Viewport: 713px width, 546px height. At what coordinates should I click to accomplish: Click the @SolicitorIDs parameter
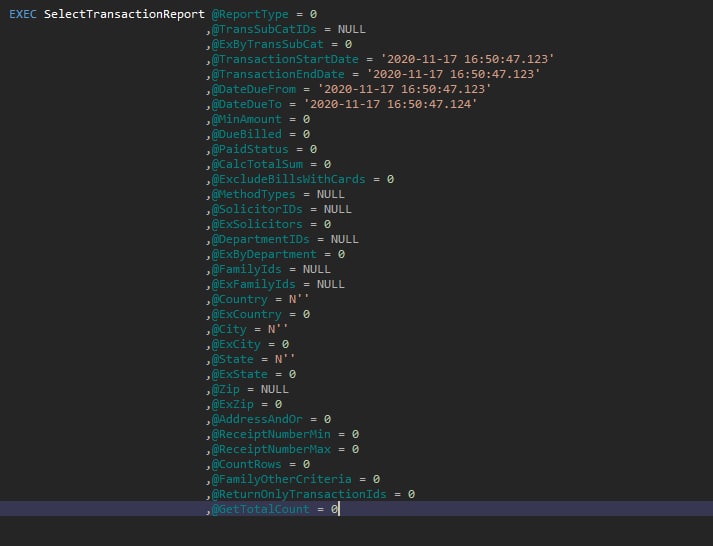tap(257, 209)
